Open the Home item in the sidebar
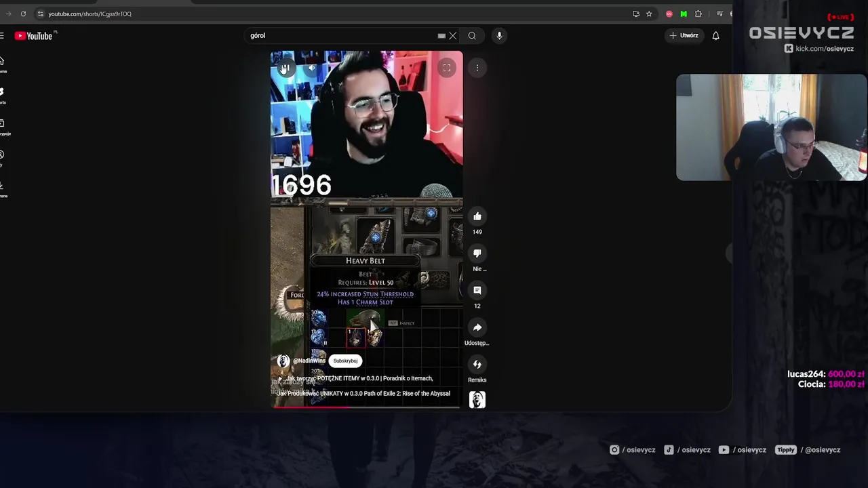868x488 pixels. click(3, 64)
